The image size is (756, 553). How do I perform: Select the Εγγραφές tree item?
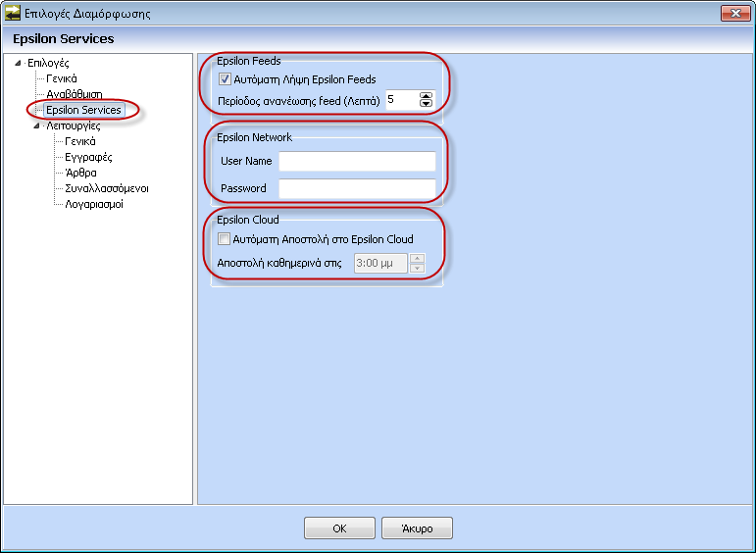click(88, 157)
